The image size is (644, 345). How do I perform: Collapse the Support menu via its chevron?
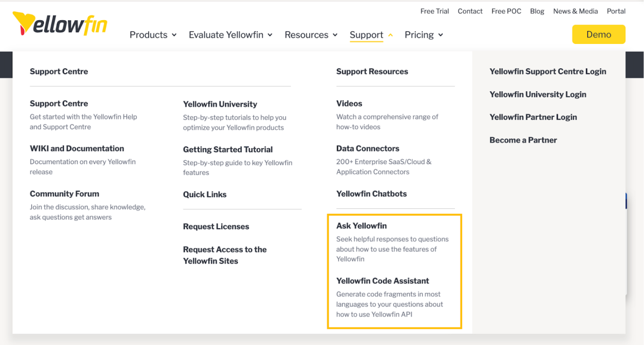389,35
